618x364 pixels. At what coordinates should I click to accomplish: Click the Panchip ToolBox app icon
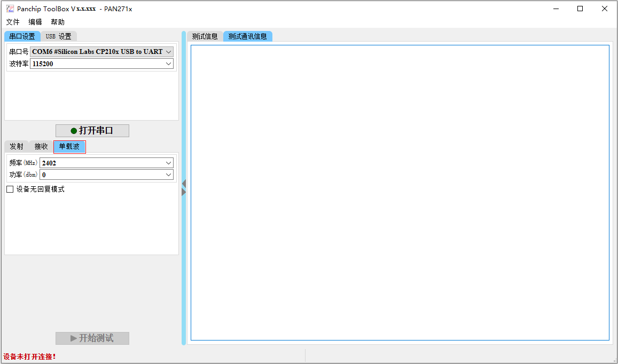10,9
